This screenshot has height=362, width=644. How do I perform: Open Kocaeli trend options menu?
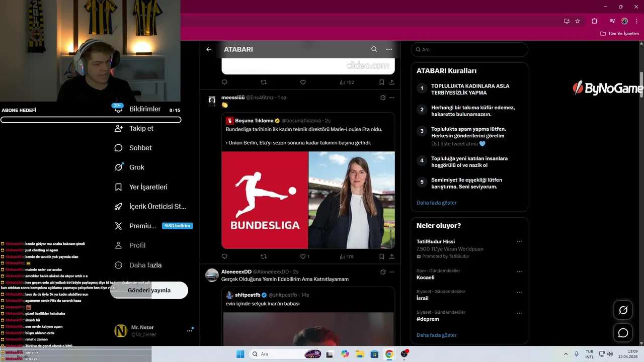pos(519,271)
